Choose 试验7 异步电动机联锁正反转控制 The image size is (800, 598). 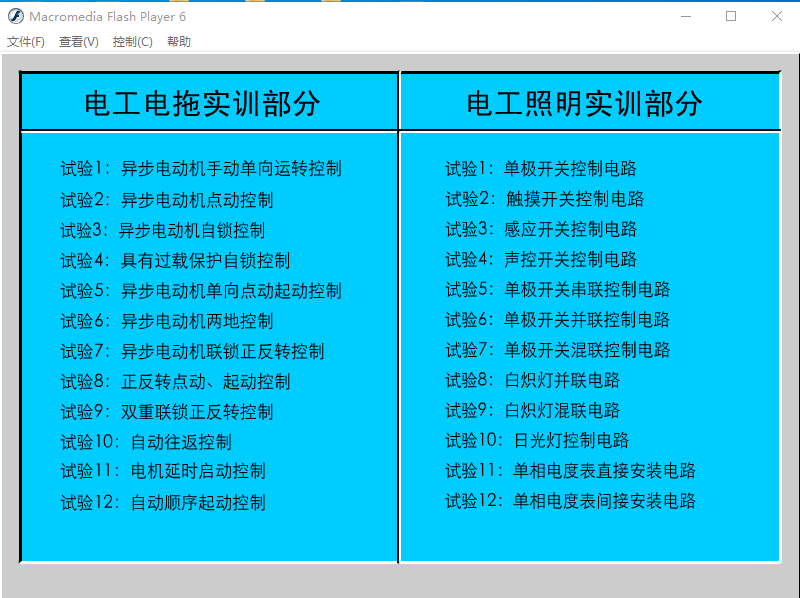point(192,351)
